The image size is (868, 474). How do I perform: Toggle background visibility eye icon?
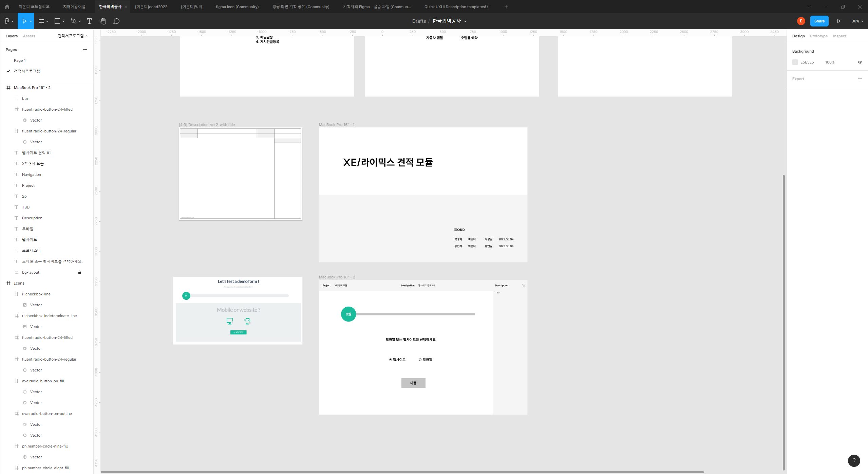pyautogui.click(x=860, y=62)
